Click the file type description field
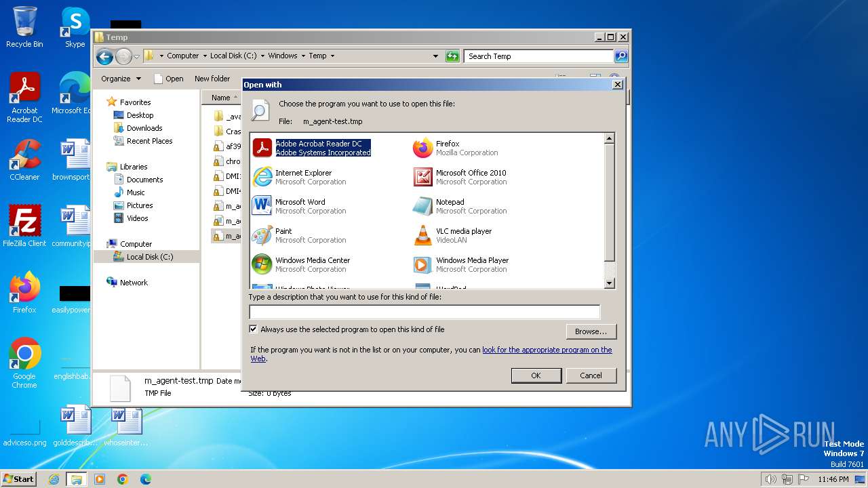Viewport: 868px width, 488px height. [425, 312]
